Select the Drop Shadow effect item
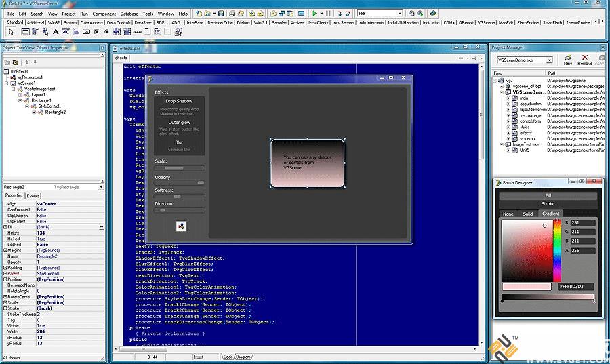 179,101
